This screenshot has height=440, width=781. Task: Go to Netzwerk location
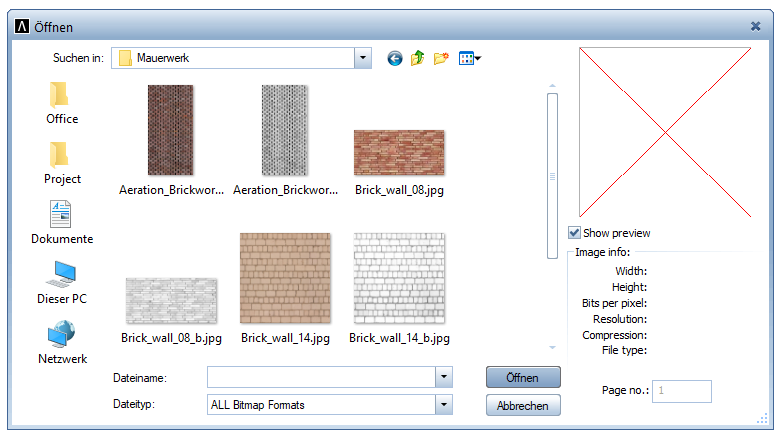coord(62,342)
